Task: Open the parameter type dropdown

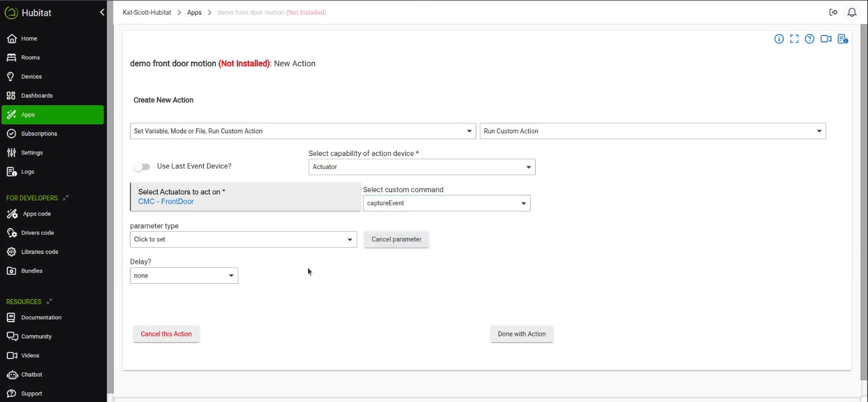Action: (x=244, y=239)
